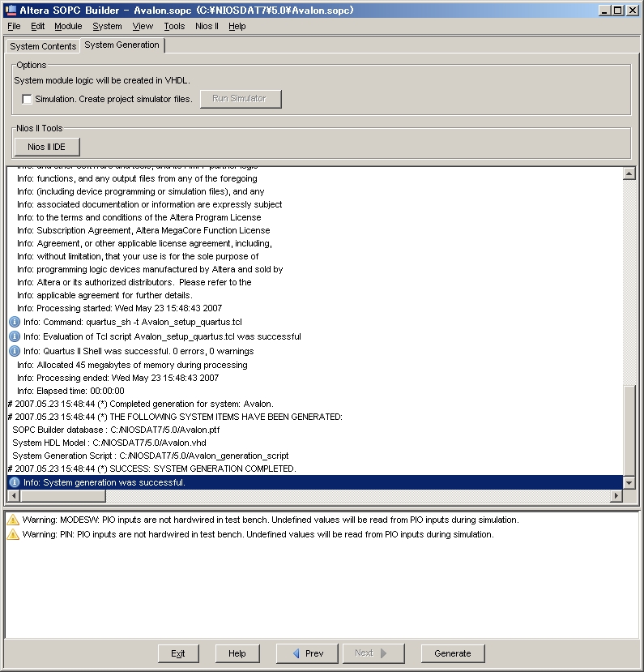Click warning icon for PIN PIO message

(x=13, y=534)
